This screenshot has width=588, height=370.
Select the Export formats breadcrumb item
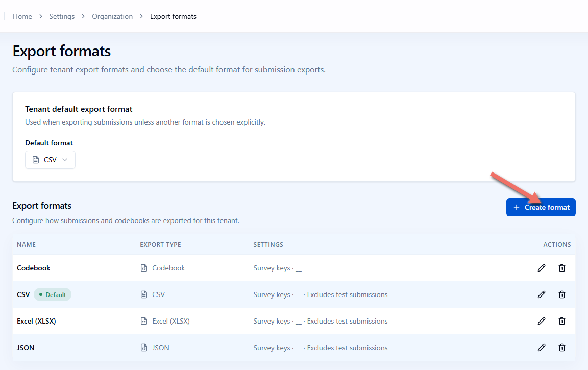[x=173, y=16]
